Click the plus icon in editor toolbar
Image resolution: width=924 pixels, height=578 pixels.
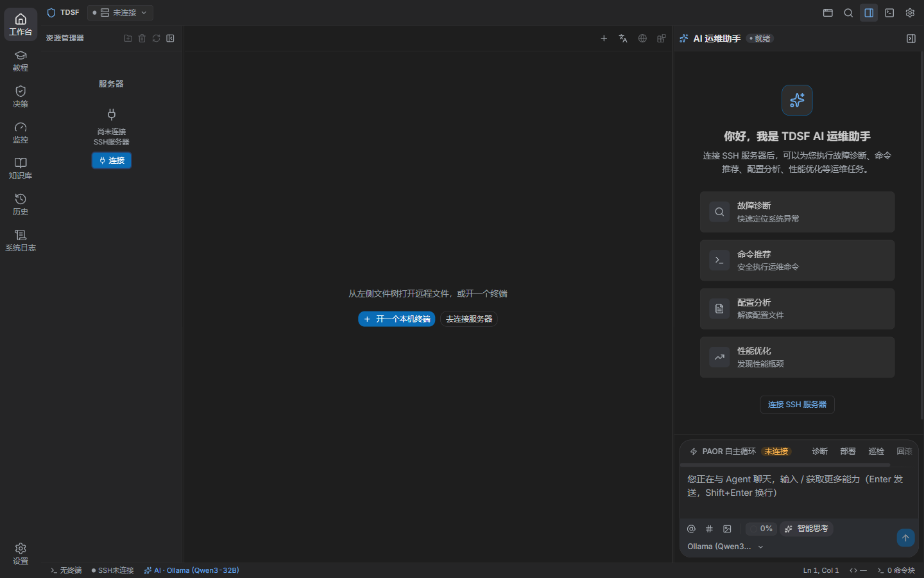tap(604, 39)
